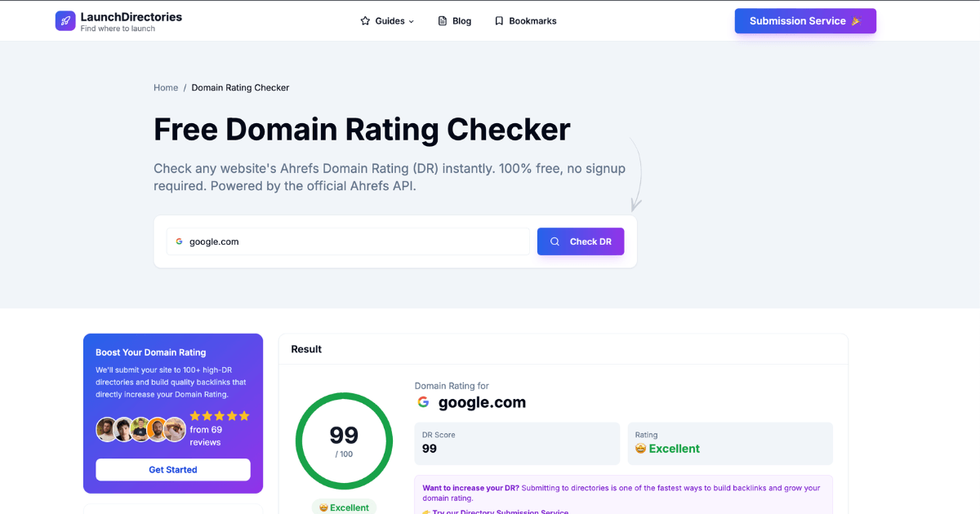Click the Google logo beside result domain
980x514 pixels.
tap(423, 402)
